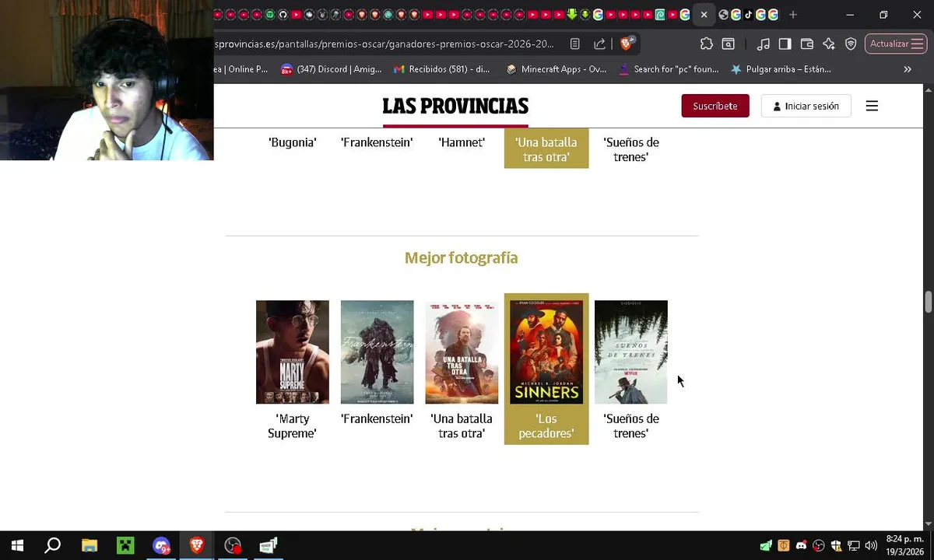The height and width of the screenshot is (560, 934).
Task: Open the Windows Start menu
Action: pos(17,546)
